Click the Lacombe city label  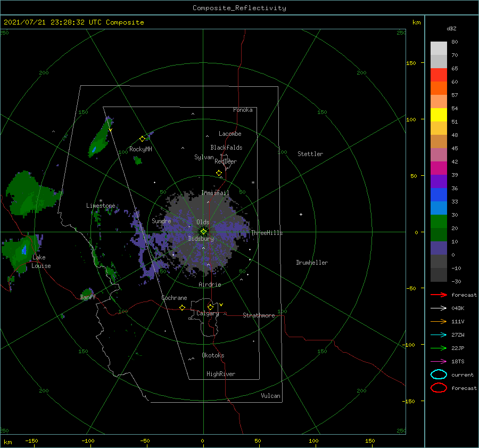pyautogui.click(x=230, y=134)
